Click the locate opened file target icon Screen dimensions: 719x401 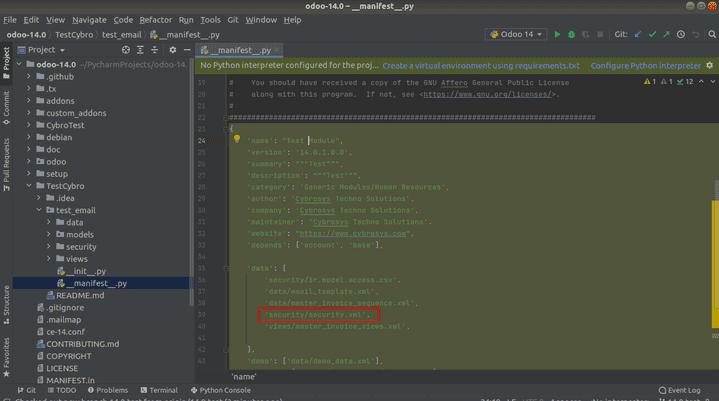[126, 49]
